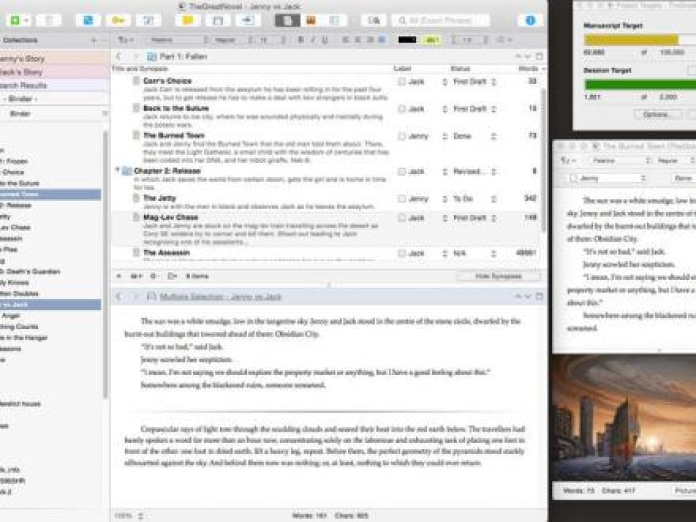696x522 pixels.
Task: Click the Bold formatting button
Action: click(x=298, y=40)
